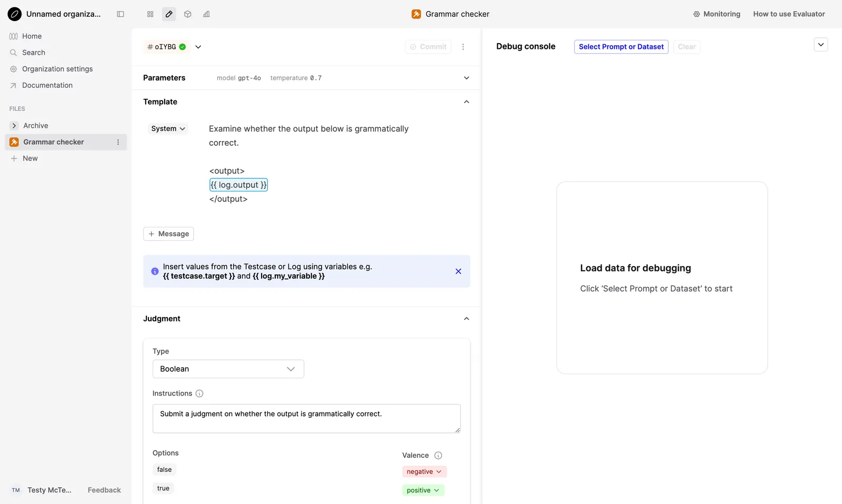The image size is (842, 504).
Task: Add a new Message
Action: pos(168,234)
